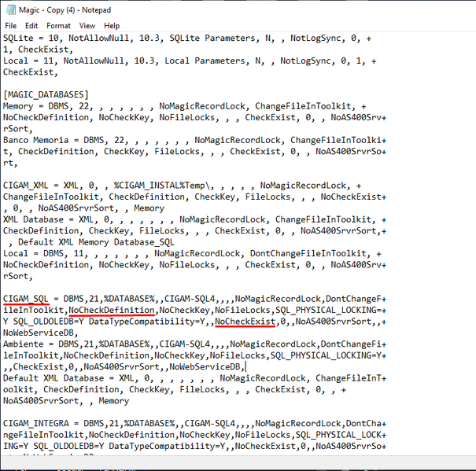The width and height of the screenshot is (476, 471).
Task: Place cursor after 'NoWebServiceDB,' in Ambiente entry
Action: tap(245, 367)
